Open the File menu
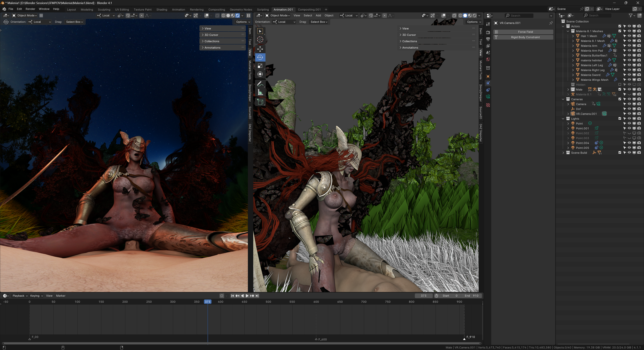This screenshot has width=644, height=350. (11, 9)
